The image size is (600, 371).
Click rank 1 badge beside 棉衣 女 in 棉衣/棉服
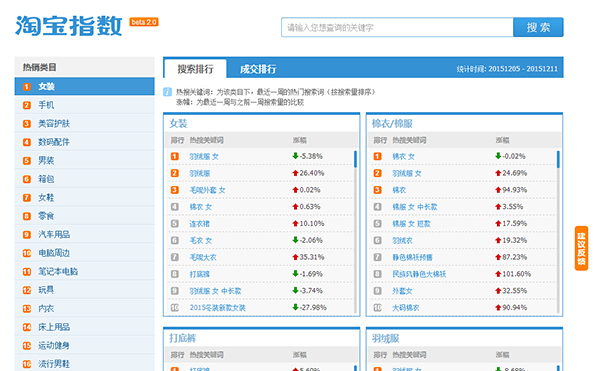click(377, 156)
